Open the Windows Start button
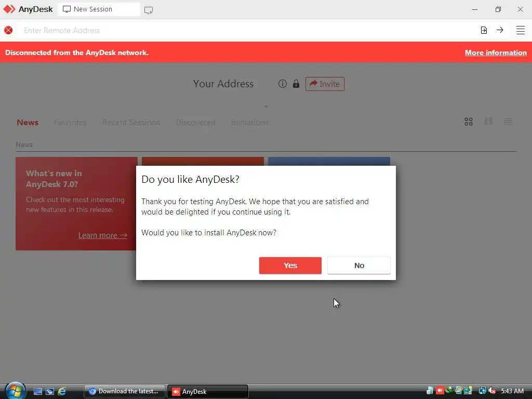 pyautogui.click(x=15, y=390)
